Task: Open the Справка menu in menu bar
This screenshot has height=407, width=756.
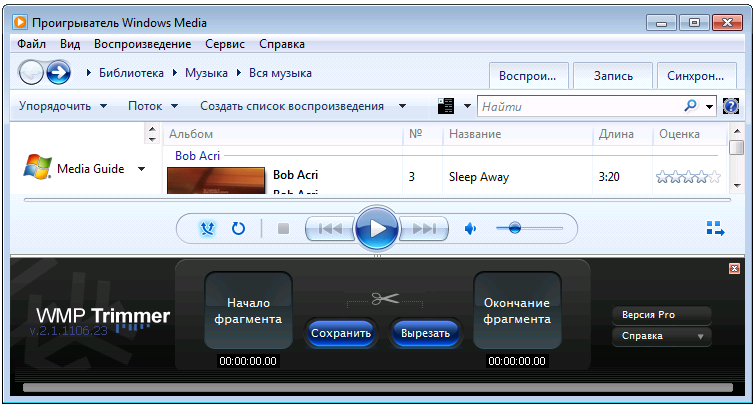Action: [282, 44]
